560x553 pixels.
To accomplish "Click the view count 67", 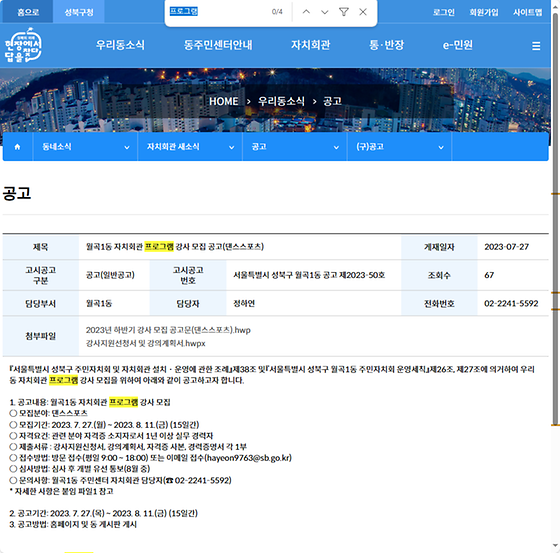I will point(489,275).
